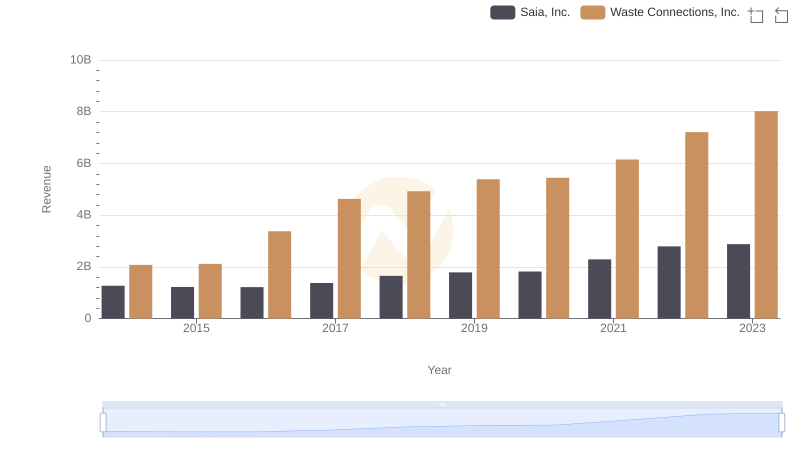
Task: Click the 2015 Saia bar
Action: [x=182, y=302]
